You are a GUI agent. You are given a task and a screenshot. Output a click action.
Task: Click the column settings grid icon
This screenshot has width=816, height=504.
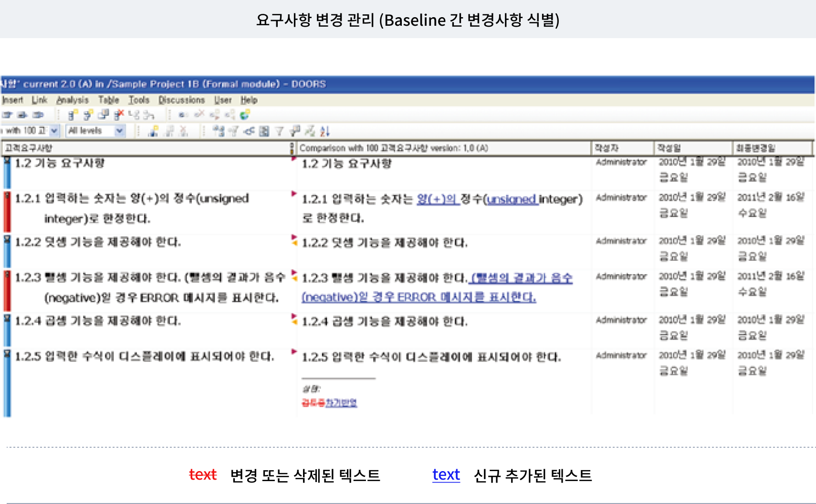tap(264, 131)
